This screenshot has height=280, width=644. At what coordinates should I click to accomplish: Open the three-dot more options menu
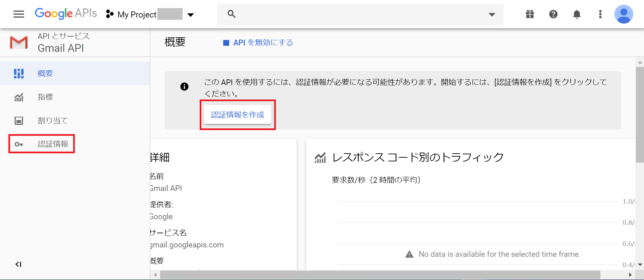tap(600, 14)
